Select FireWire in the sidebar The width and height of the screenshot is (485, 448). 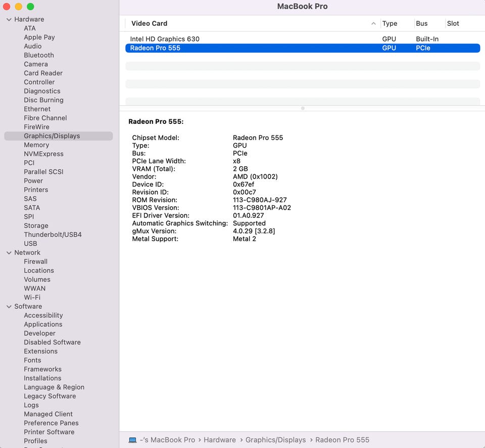click(36, 127)
